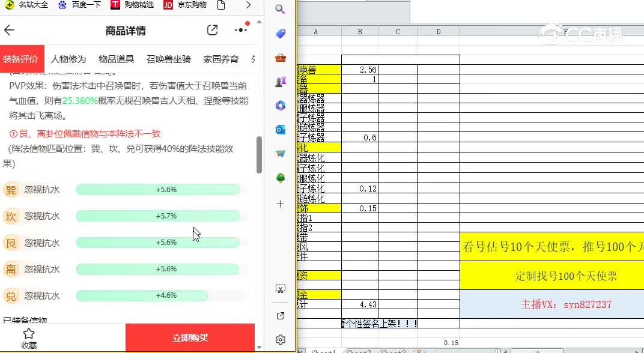Click the green tree icon in the sidebar
This screenshot has height=353, width=644.
pyautogui.click(x=280, y=177)
